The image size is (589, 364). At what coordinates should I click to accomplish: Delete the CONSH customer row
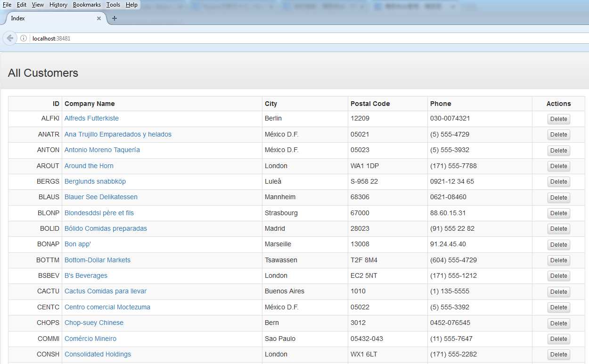558,355
